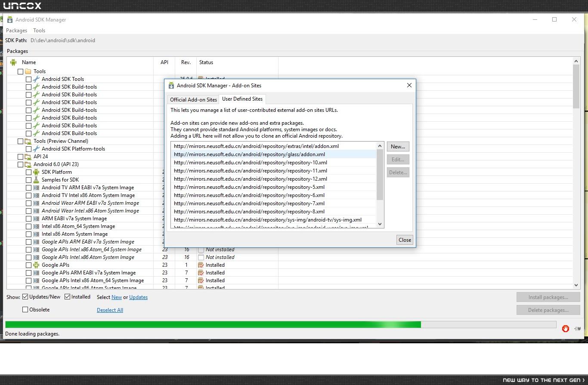The width and height of the screenshot is (588, 385).
Task: Click the Android TV Intel x86 Atom image icon
Action: click(36, 195)
